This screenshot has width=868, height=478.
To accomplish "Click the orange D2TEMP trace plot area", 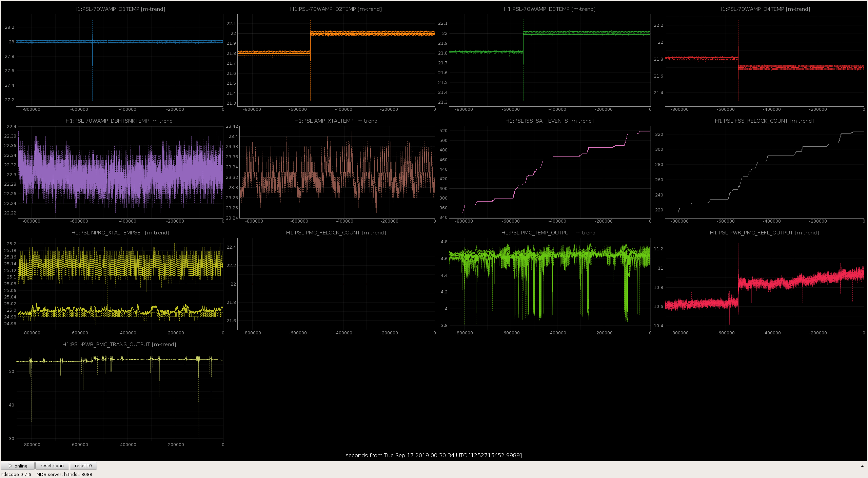I will tap(336, 60).
